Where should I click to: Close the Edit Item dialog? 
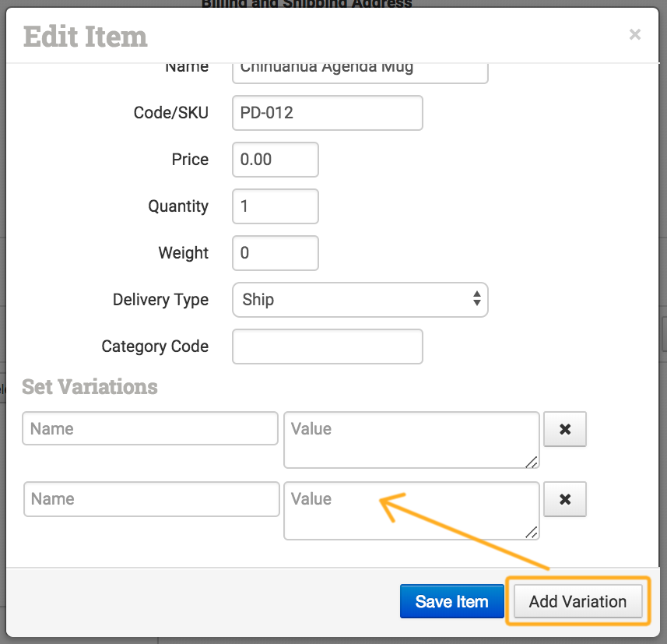635,34
